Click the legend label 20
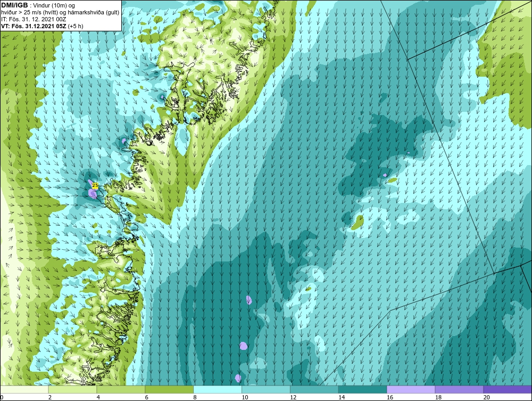The height and width of the screenshot is (401, 532). [487, 397]
